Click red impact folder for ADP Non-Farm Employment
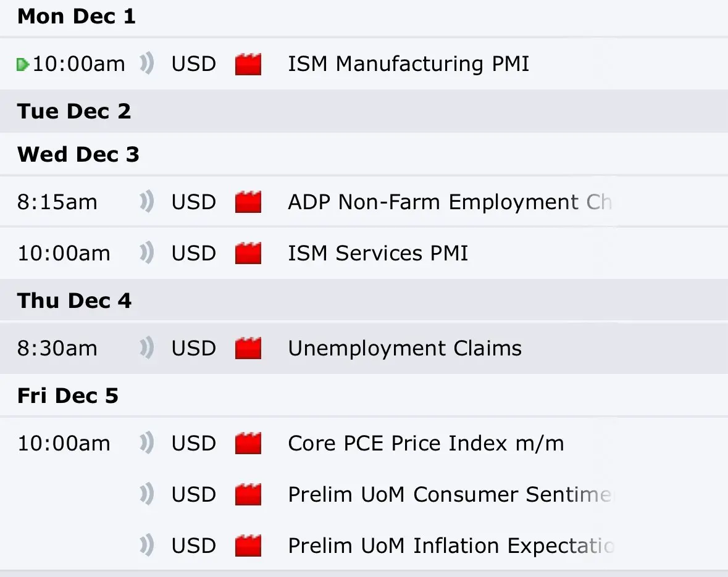Screen dimensions: 728x577 (248, 202)
